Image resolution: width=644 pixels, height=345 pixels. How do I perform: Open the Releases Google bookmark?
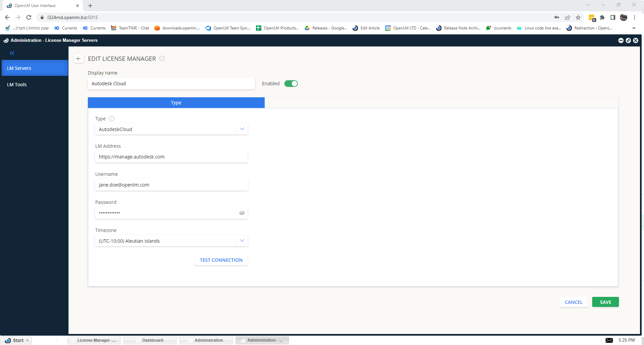(326, 28)
